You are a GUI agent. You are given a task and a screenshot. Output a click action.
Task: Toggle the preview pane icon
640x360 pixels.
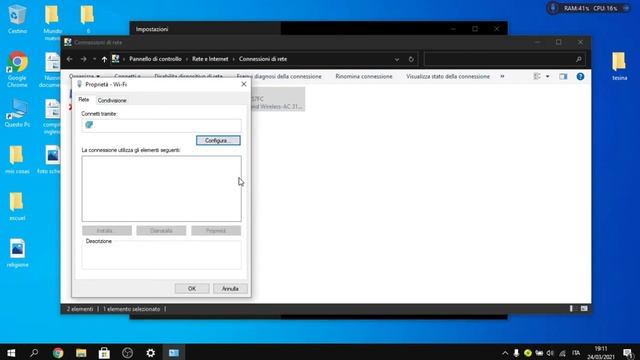pyautogui.click(x=563, y=76)
